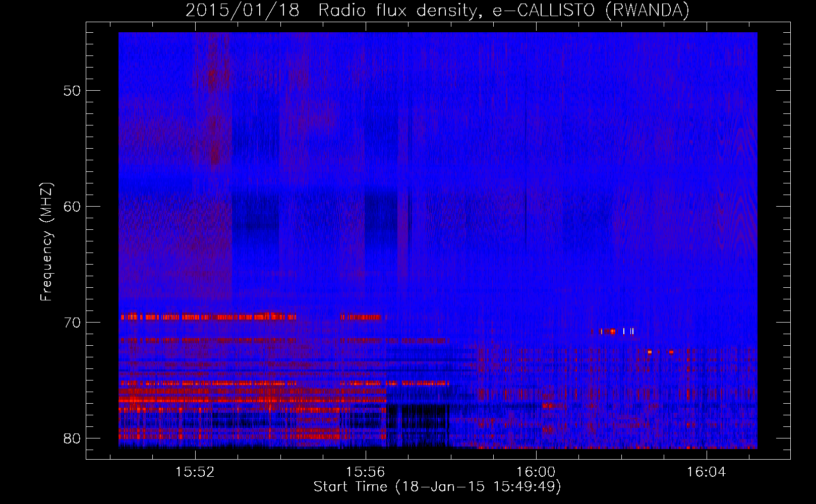Click the plot title "Radio flux density, e-CALLISTO (RWANDA)"
Screen dimensions: 816x504
point(504,11)
